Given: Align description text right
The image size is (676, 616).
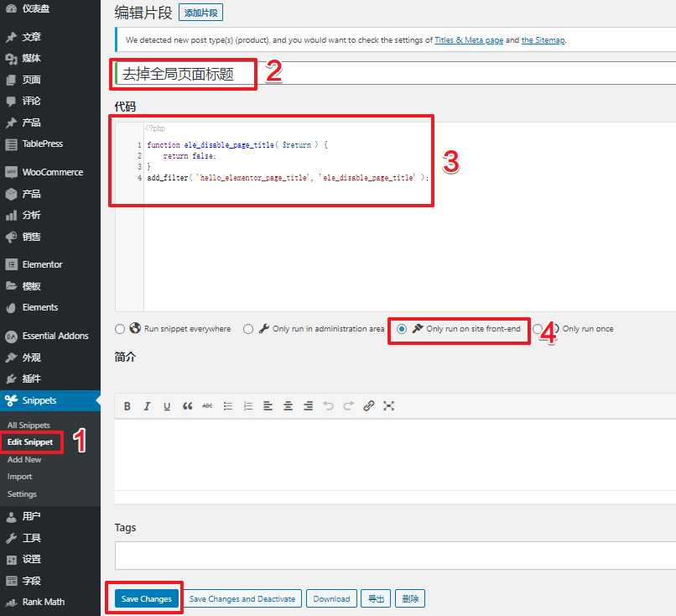Looking at the screenshot, I should coord(308,406).
